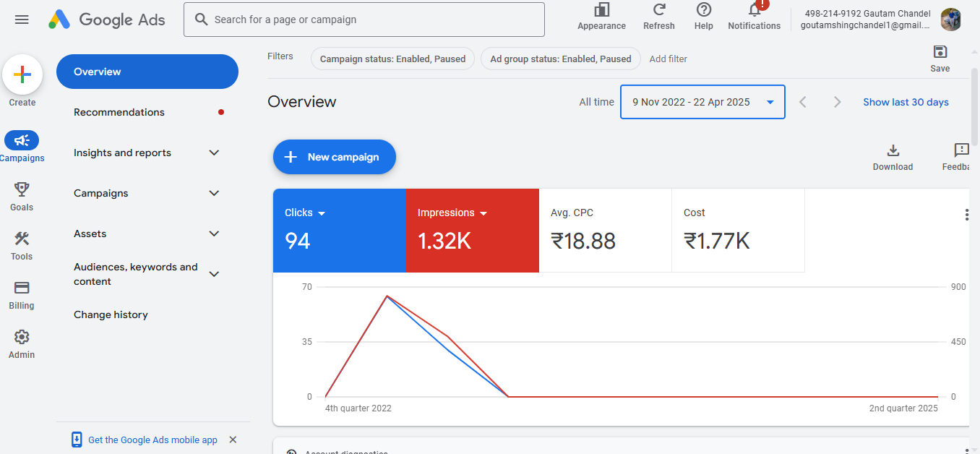Click the search for page or campaign field

(x=364, y=20)
